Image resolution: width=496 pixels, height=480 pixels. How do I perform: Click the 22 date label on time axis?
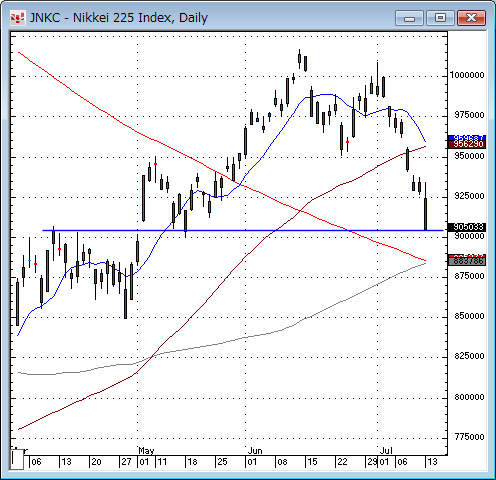point(342,462)
